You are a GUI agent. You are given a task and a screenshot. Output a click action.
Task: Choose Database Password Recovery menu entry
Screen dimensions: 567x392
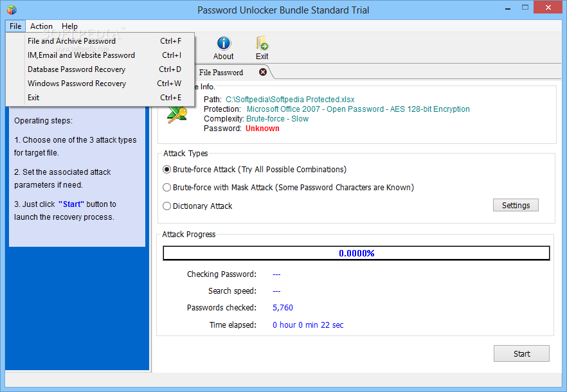point(100,69)
